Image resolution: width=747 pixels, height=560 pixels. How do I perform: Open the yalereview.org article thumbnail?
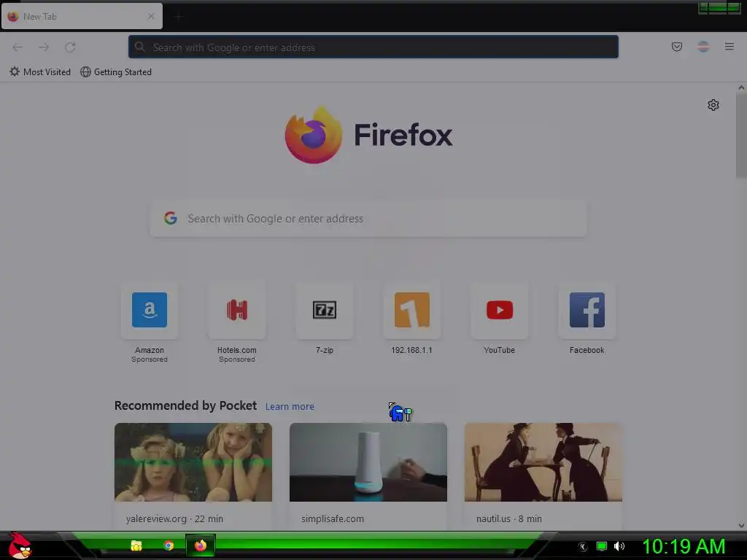click(x=193, y=462)
